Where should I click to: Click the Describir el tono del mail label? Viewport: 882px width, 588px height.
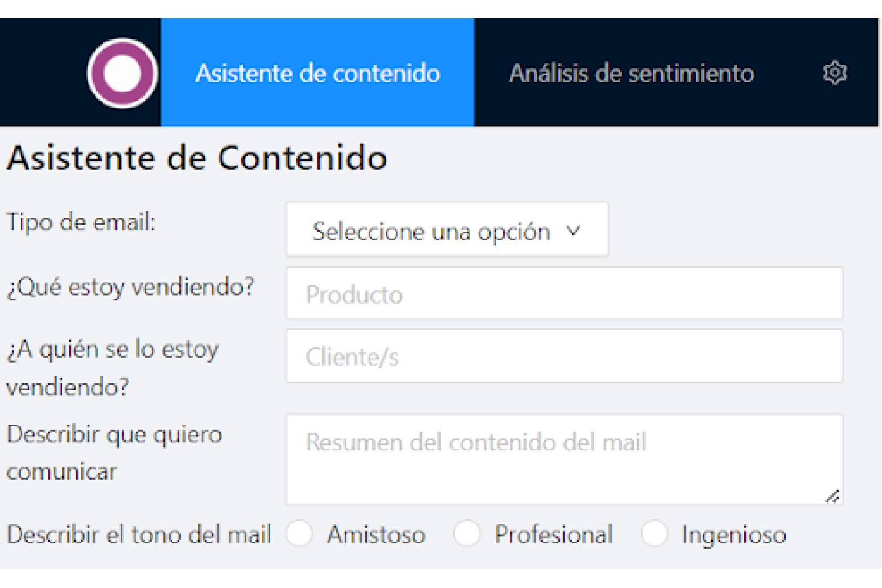point(139,534)
